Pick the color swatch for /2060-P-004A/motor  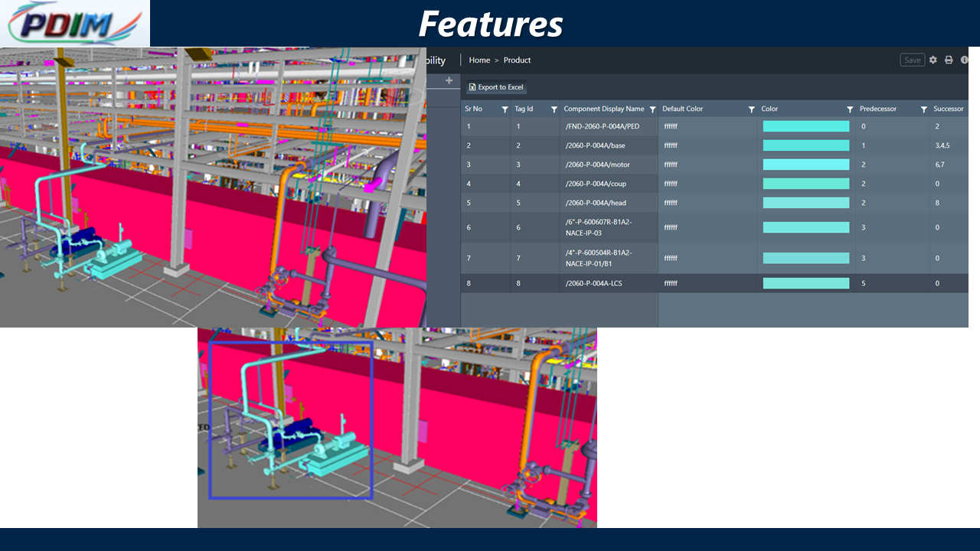pyautogui.click(x=806, y=165)
